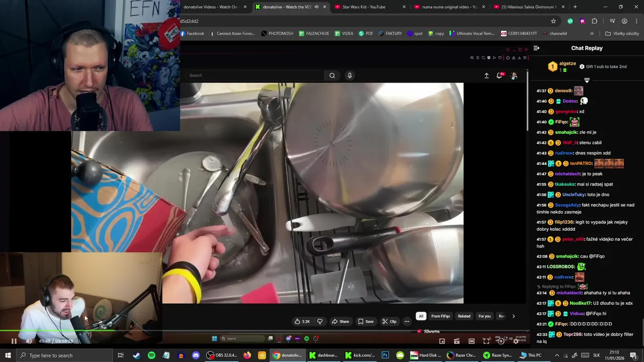Click the YouTube Search input field
The height and width of the screenshot is (362, 644).
coord(256,75)
